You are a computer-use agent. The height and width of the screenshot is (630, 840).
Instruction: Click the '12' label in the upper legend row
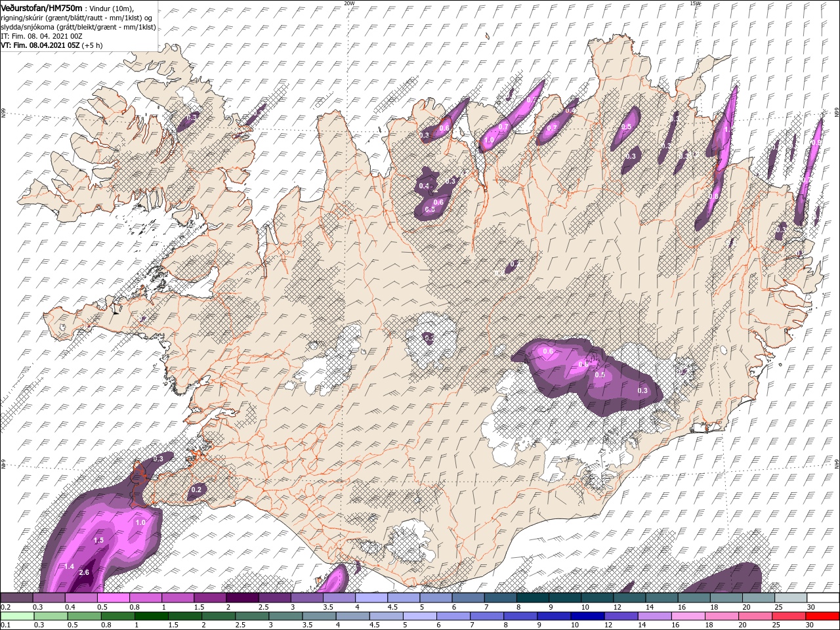tap(617, 607)
